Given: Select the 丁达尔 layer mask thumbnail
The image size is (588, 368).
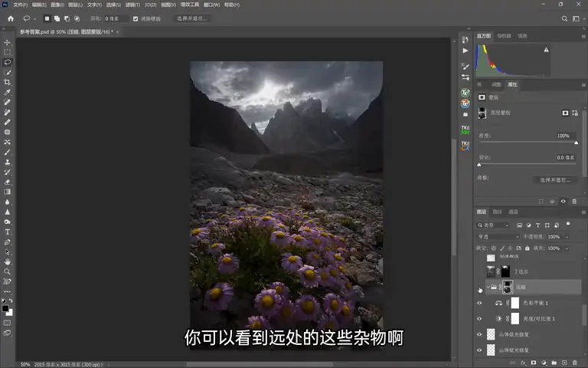Looking at the screenshot, I should 505,271.
